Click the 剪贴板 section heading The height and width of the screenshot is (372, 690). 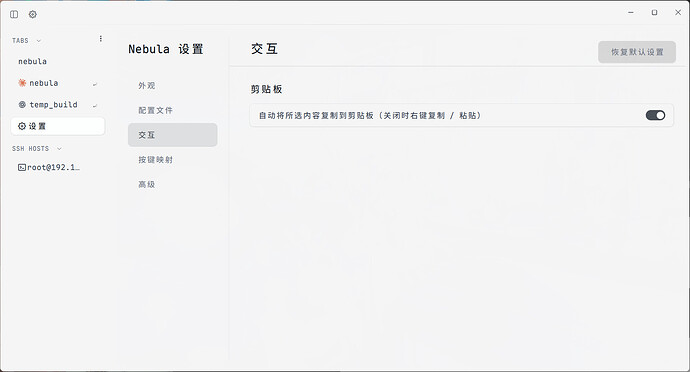coord(266,89)
